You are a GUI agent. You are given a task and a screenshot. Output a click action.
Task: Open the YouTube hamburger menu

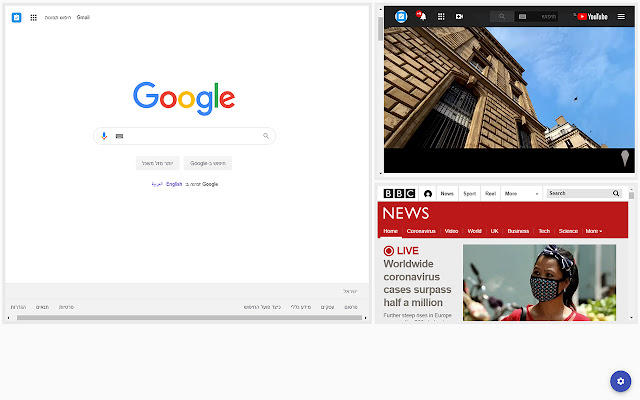[x=621, y=16]
